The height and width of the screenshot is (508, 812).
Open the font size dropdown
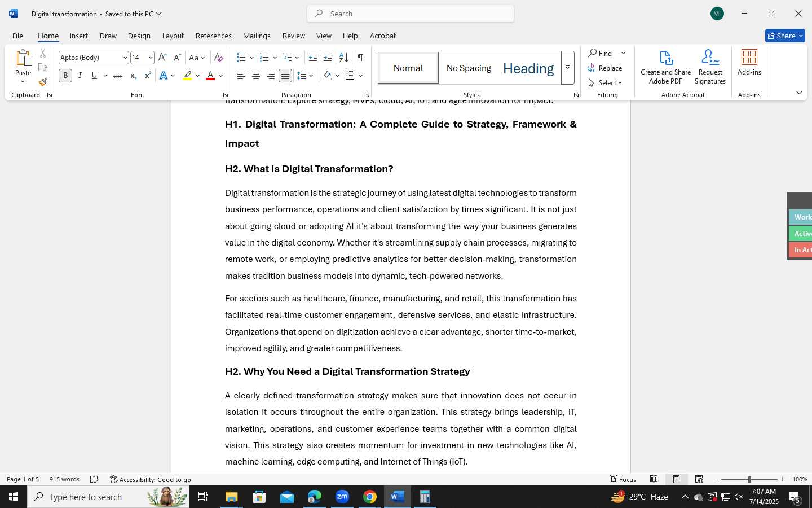point(151,58)
